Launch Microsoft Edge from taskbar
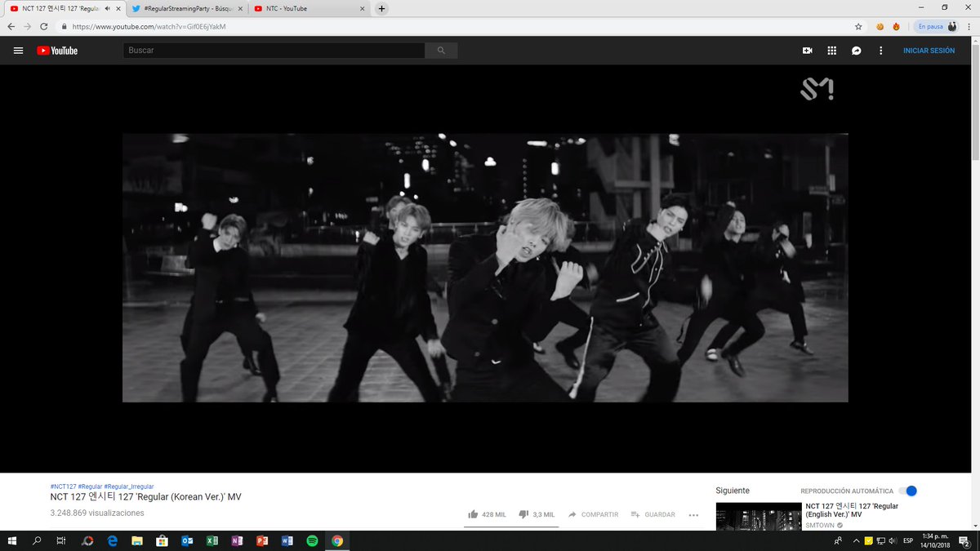 pyautogui.click(x=113, y=540)
